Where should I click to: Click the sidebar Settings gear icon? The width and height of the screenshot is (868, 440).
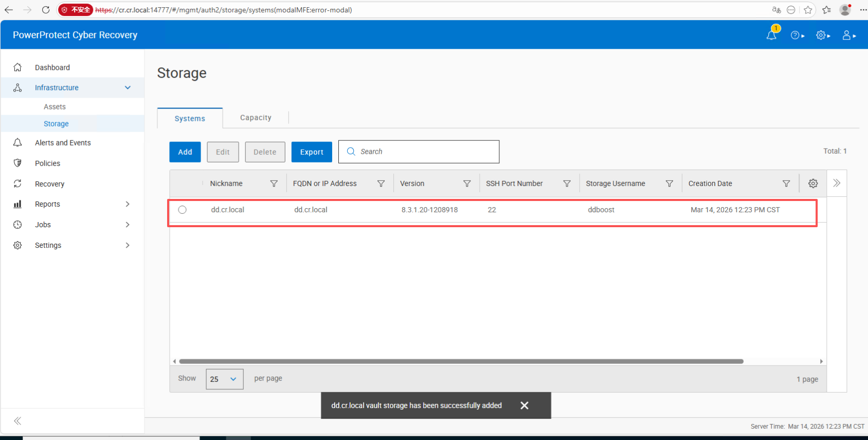(17, 245)
